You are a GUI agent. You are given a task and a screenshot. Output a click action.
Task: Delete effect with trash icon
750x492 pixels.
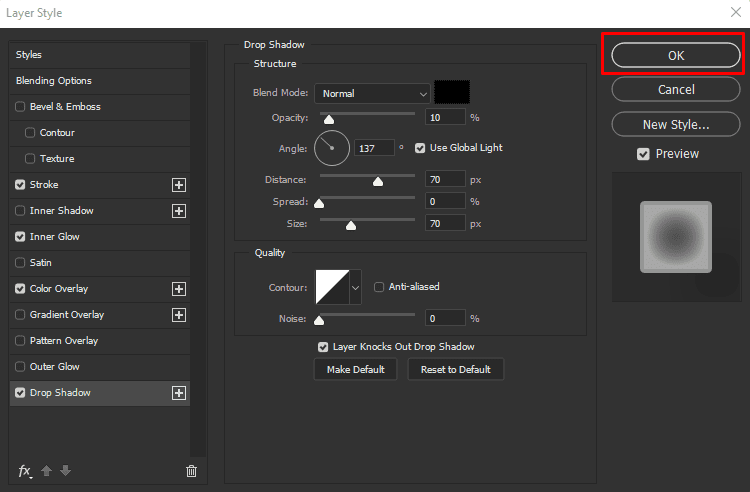click(191, 471)
